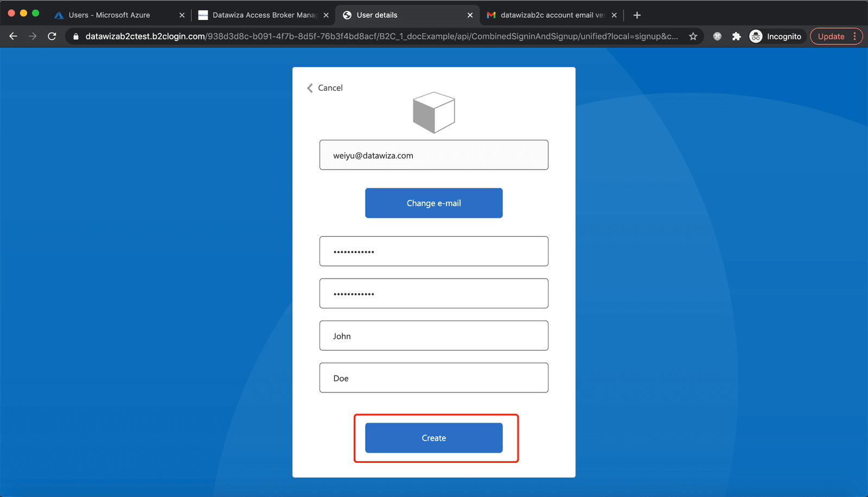Bookmark this page with star icon
This screenshot has width=868, height=497.
693,36
